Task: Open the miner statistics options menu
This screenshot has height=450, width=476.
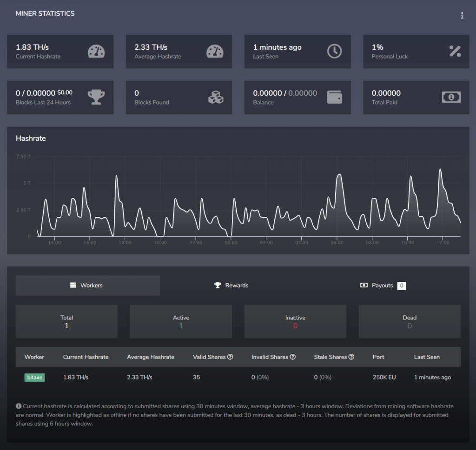Action: tap(462, 15)
